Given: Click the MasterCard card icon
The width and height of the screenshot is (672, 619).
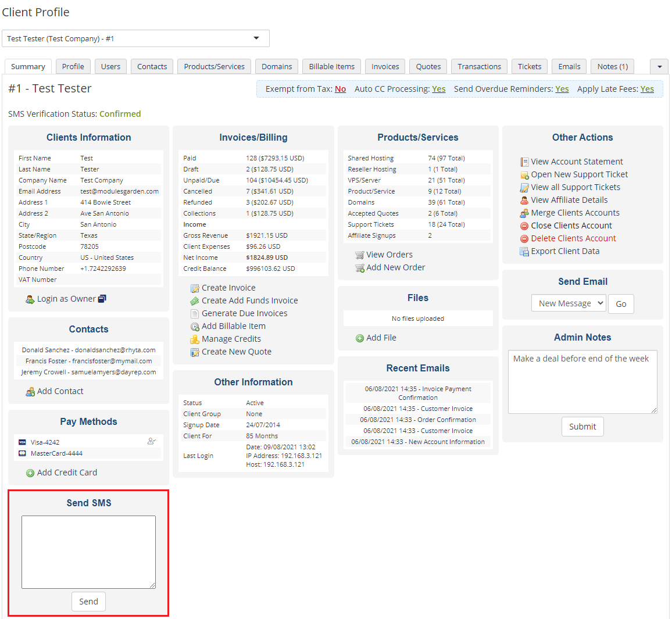Looking at the screenshot, I should (x=22, y=453).
